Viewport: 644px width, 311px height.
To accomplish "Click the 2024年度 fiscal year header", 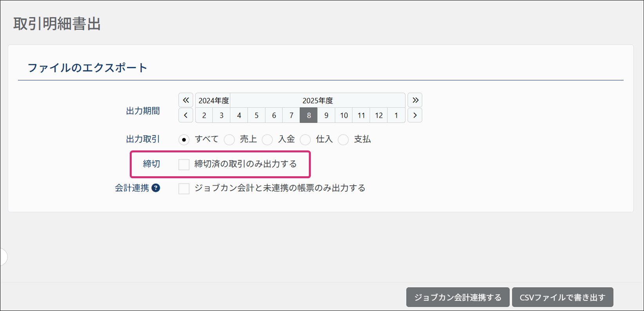I will click(x=213, y=101).
